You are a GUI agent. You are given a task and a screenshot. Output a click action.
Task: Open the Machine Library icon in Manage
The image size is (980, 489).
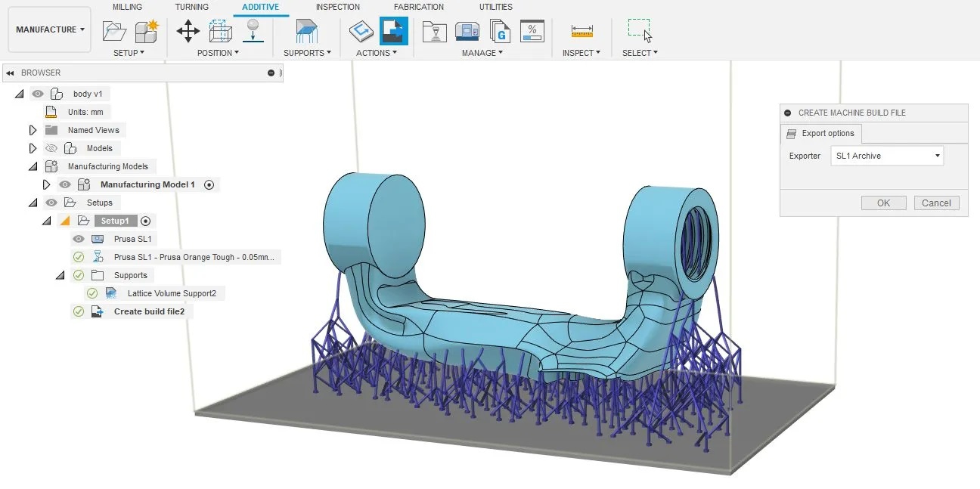tap(467, 32)
